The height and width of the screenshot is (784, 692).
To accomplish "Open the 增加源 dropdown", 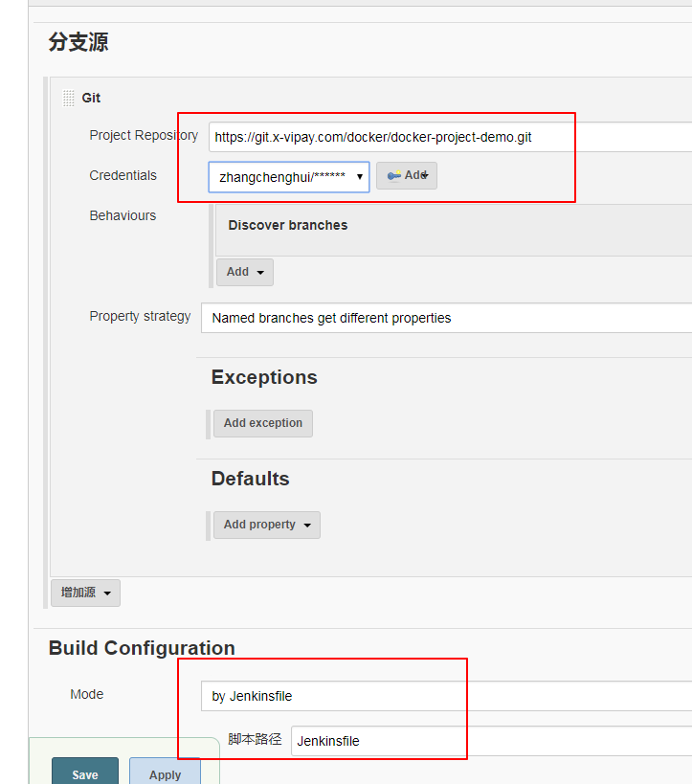I will point(84,593).
